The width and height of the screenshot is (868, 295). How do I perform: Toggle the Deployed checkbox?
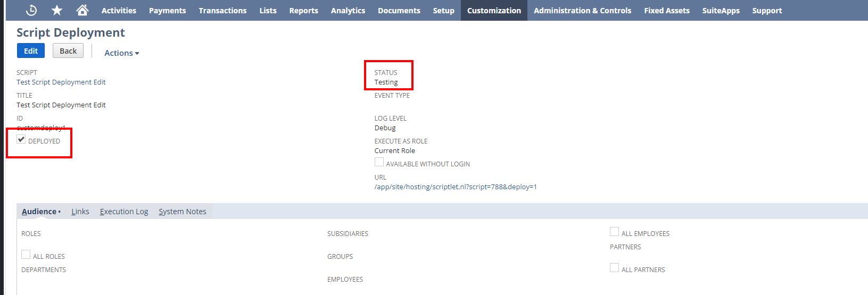(x=21, y=139)
